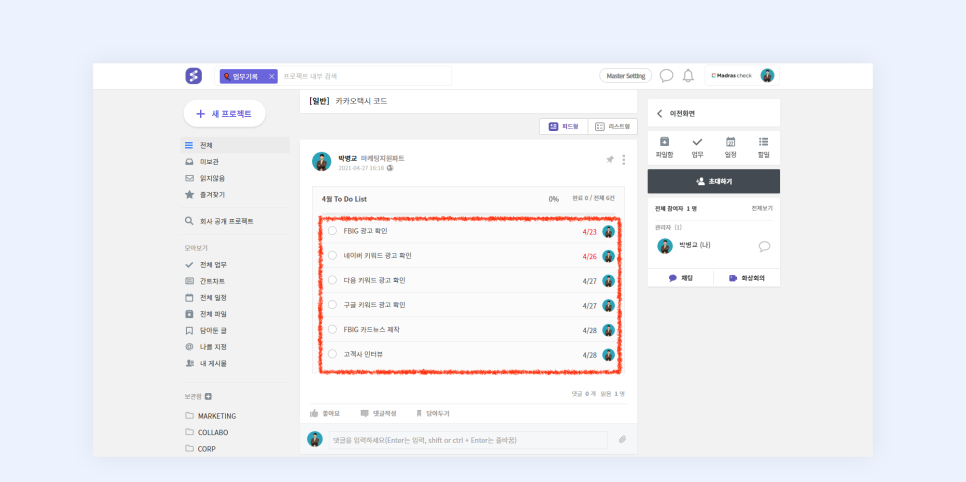The height and width of the screenshot is (482, 966).
Task: Switch to 리스트형 list view
Action: (x=612, y=127)
